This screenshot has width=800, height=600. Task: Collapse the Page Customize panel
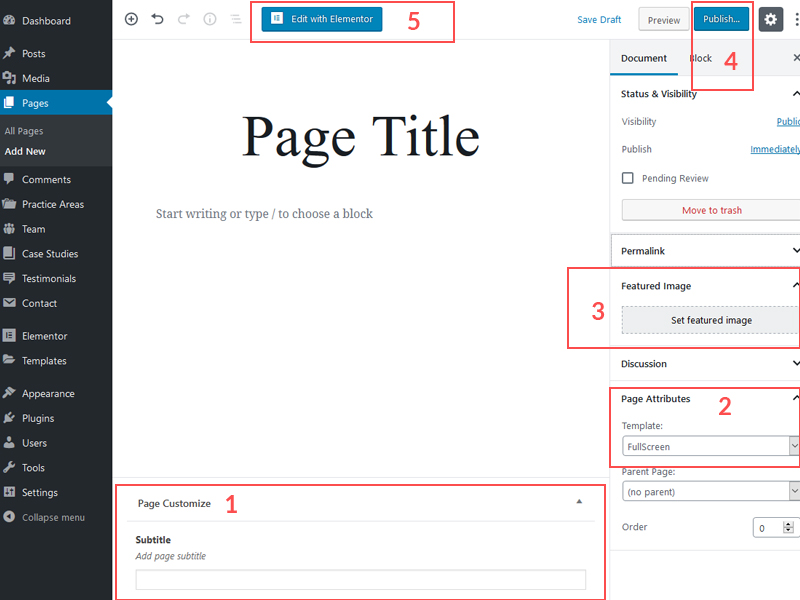coord(579,502)
